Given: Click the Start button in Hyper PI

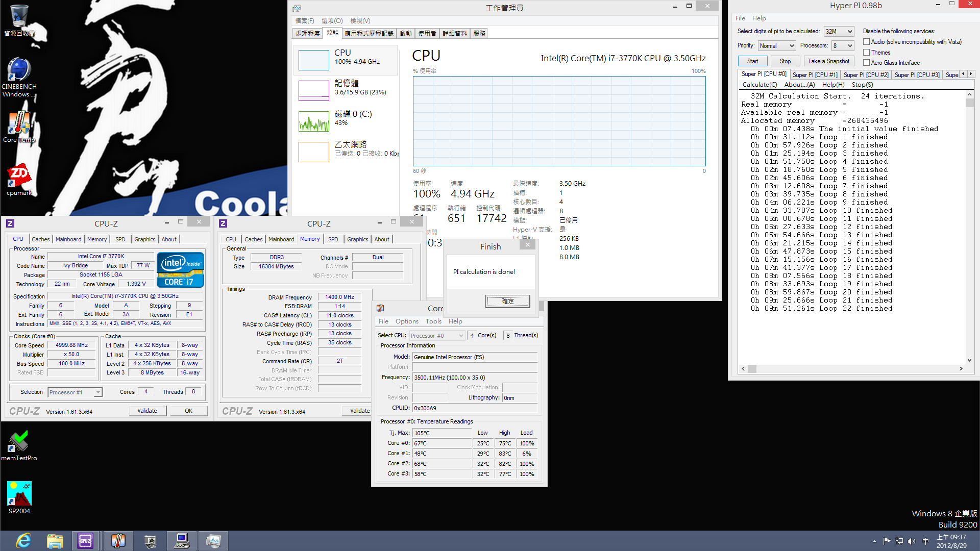Looking at the screenshot, I should tap(752, 61).
